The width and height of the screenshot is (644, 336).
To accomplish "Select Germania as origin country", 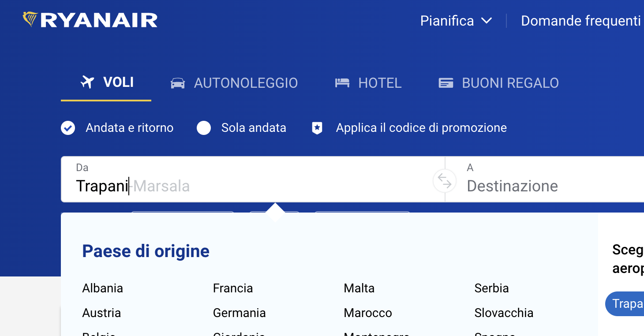I will pyautogui.click(x=239, y=313).
